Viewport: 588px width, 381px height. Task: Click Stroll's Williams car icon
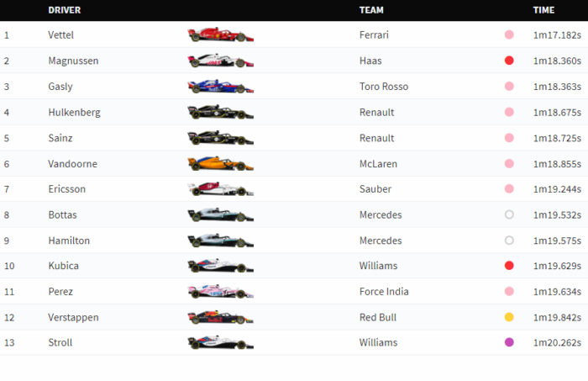point(220,343)
